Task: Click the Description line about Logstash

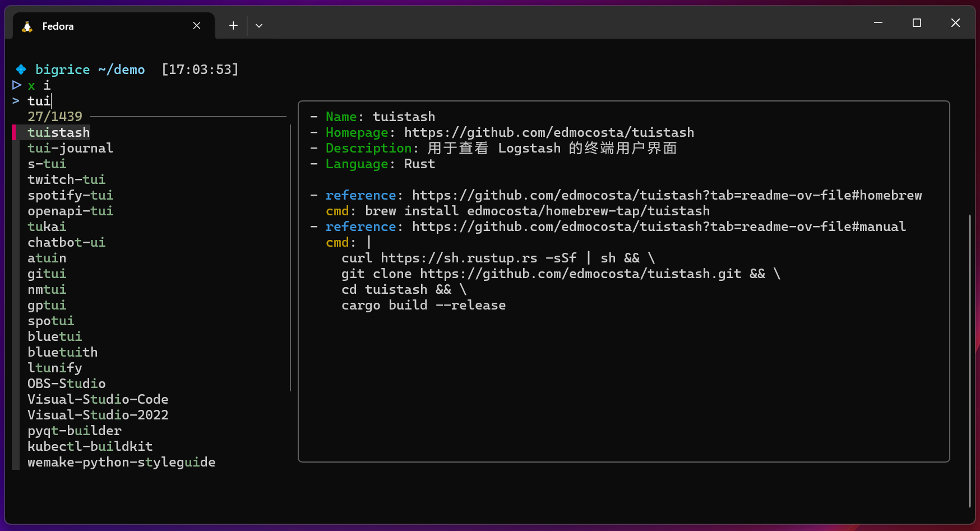Action: pyautogui.click(x=494, y=148)
